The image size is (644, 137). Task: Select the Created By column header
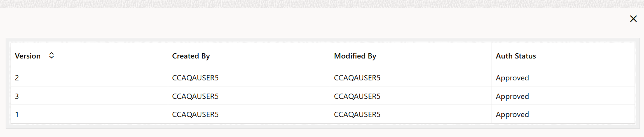coord(249,56)
